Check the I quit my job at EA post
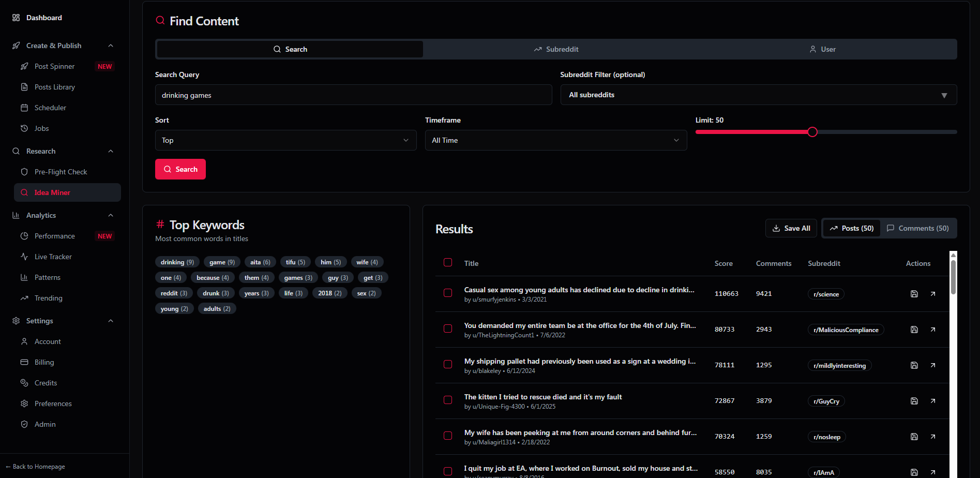980x478 pixels. (448, 471)
